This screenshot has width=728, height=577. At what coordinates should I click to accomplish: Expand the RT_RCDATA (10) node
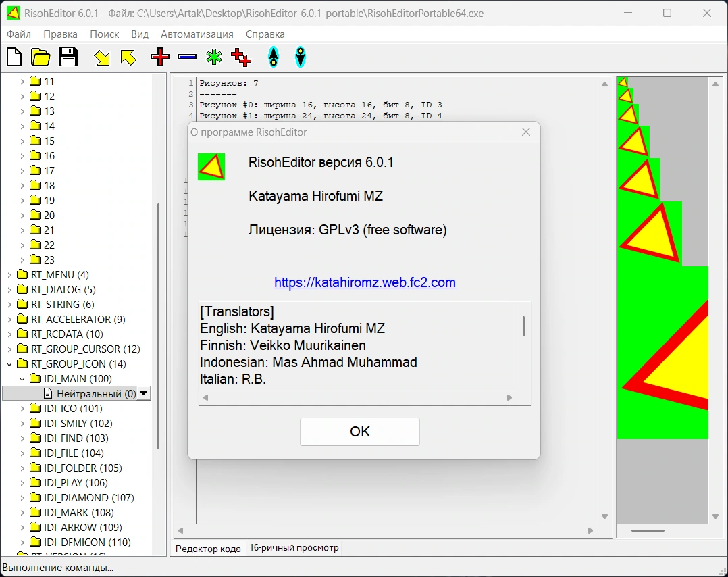click(x=9, y=334)
